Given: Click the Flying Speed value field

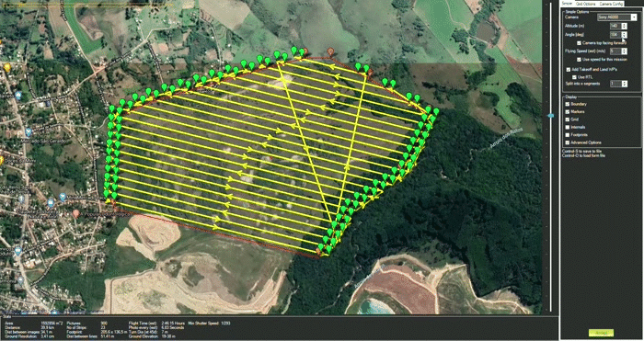Looking at the screenshot, I should coord(615,51).
